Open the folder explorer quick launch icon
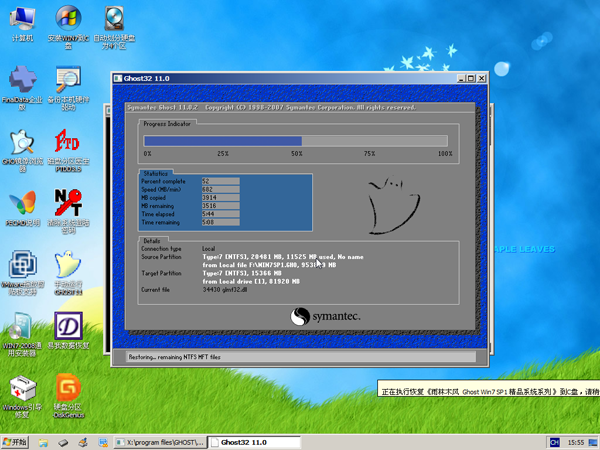The height and width of the screenshot is (450, 600). 43,443
